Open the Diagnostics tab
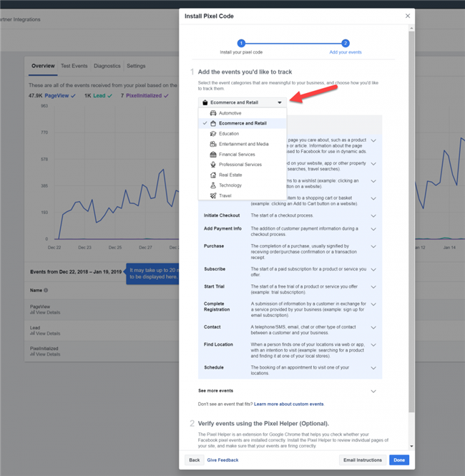Screen dimensions: 465x476 coord(107,66)
